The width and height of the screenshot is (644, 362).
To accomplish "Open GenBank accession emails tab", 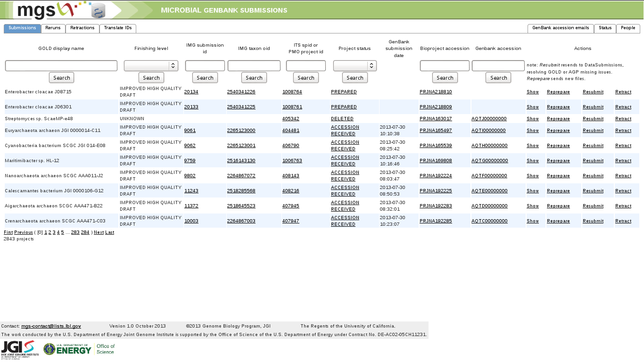I will tap(561, 28).
